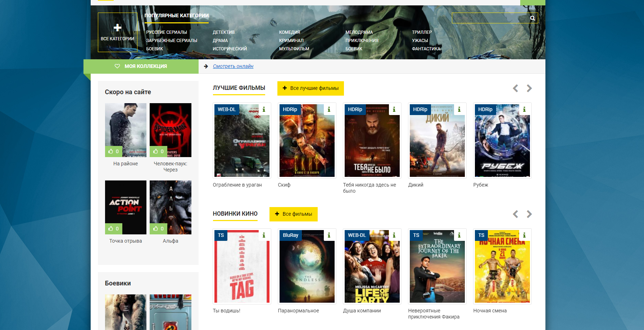
Task: Click the Все лучшие фильмы button
Action: pyautogui.click(x=310, y=88)
